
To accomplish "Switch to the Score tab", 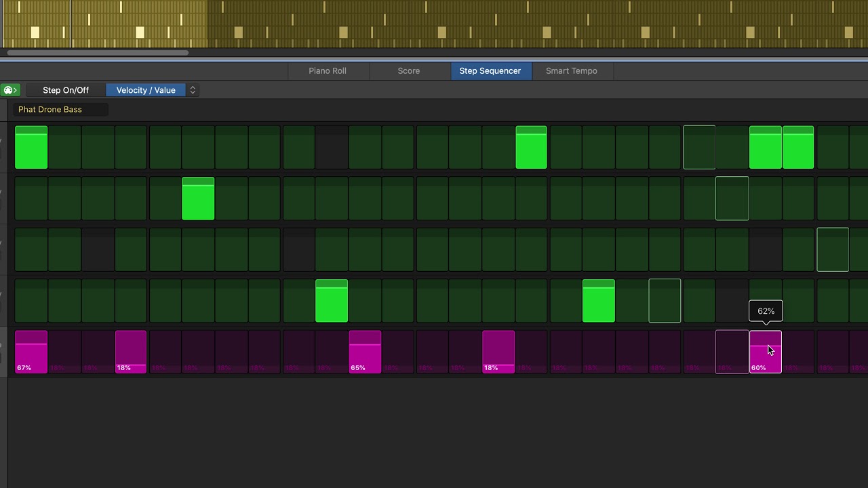I will 409,70.
